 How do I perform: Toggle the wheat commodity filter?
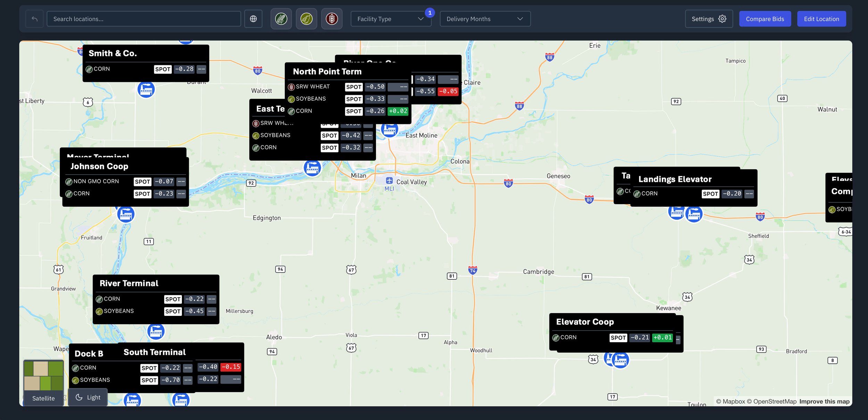pyautogui.click(x=332, y=19)
